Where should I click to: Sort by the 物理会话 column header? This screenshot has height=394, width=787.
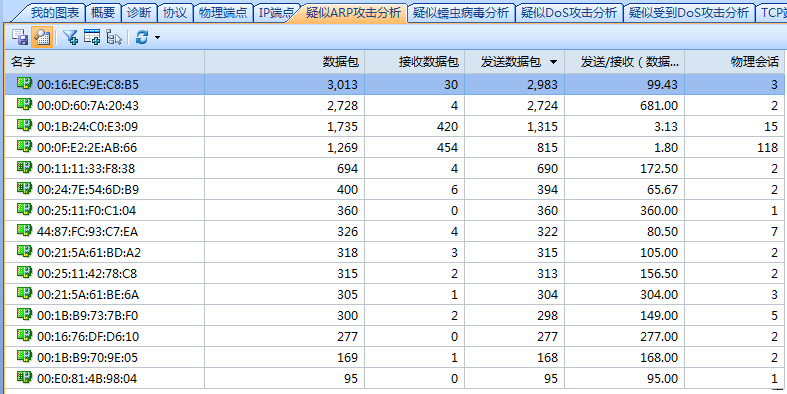(733, 62)
